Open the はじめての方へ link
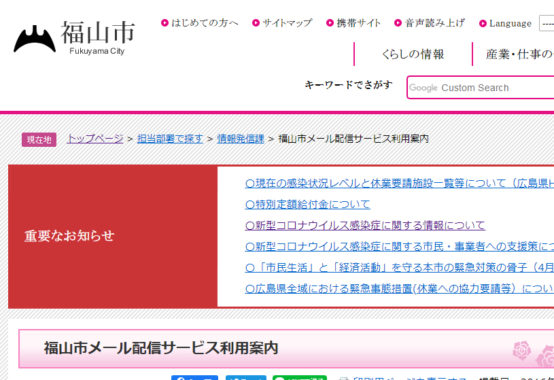 (x=205, y=23)
